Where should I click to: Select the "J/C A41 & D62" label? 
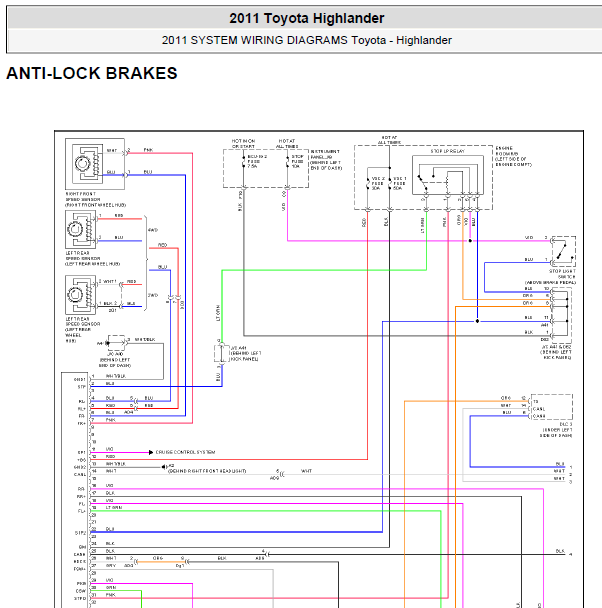coord(556,347)
